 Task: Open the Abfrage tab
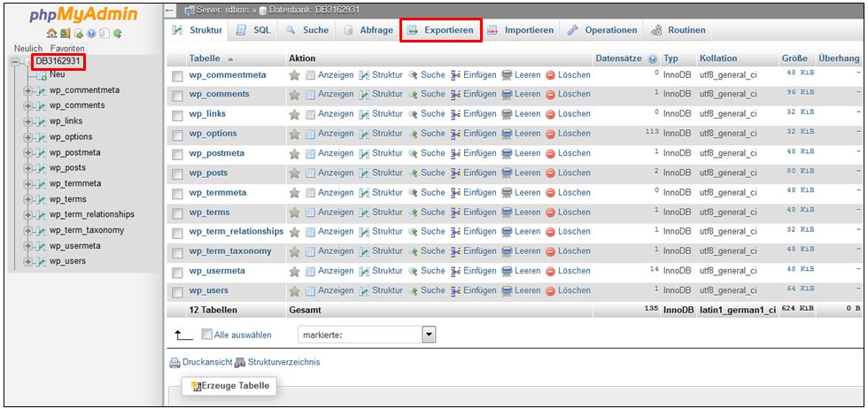[368, 31]
